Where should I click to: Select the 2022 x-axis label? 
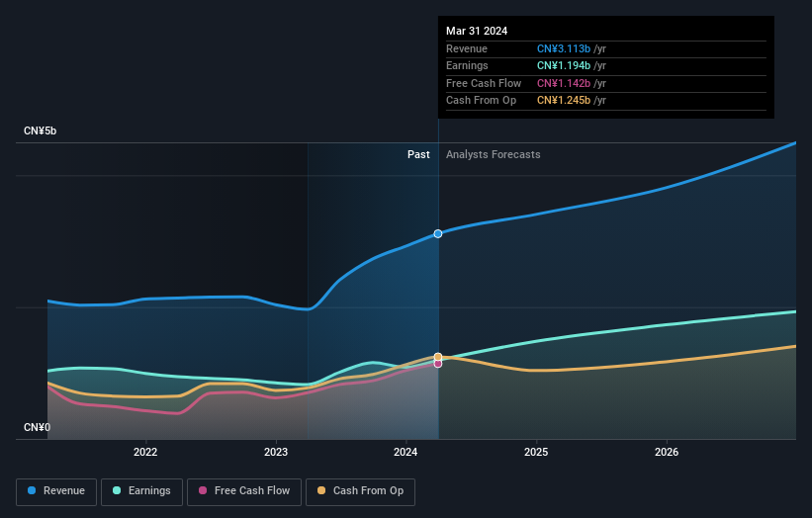pos(145,452)
